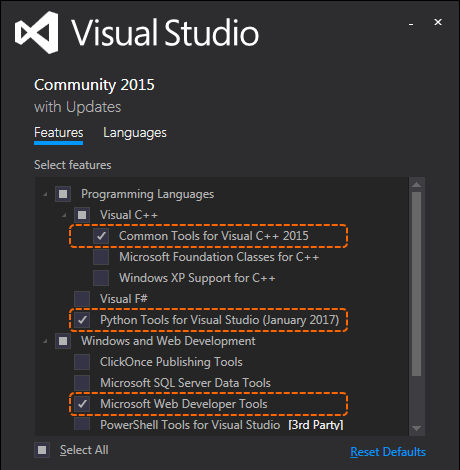Check PowerShell Tools for Visual Studio
The width and height of the screenshot is (460, 470).
(82, 424)
